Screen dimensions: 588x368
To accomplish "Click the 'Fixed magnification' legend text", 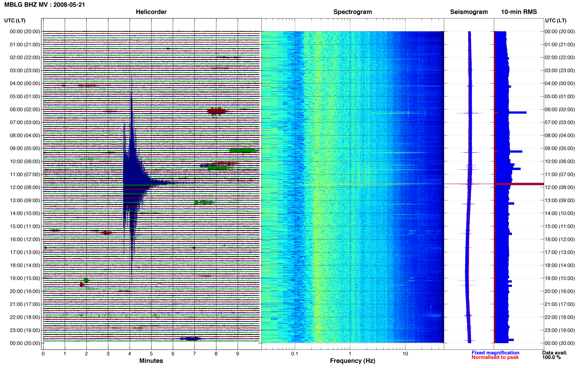I will (x=495, y=353).
